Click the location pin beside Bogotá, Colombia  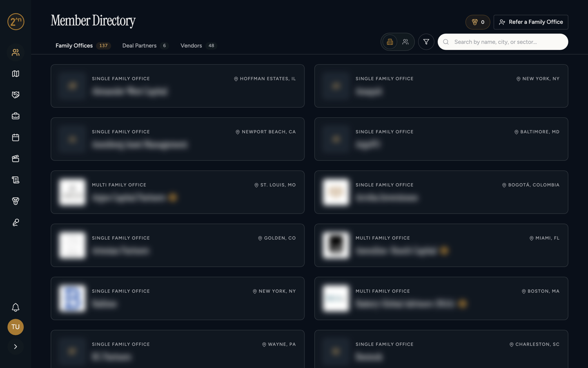(x=504, y=185)
